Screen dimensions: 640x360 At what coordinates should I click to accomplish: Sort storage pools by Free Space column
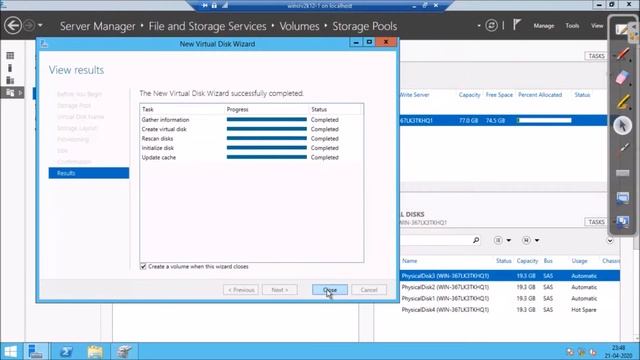click(499, 95)
